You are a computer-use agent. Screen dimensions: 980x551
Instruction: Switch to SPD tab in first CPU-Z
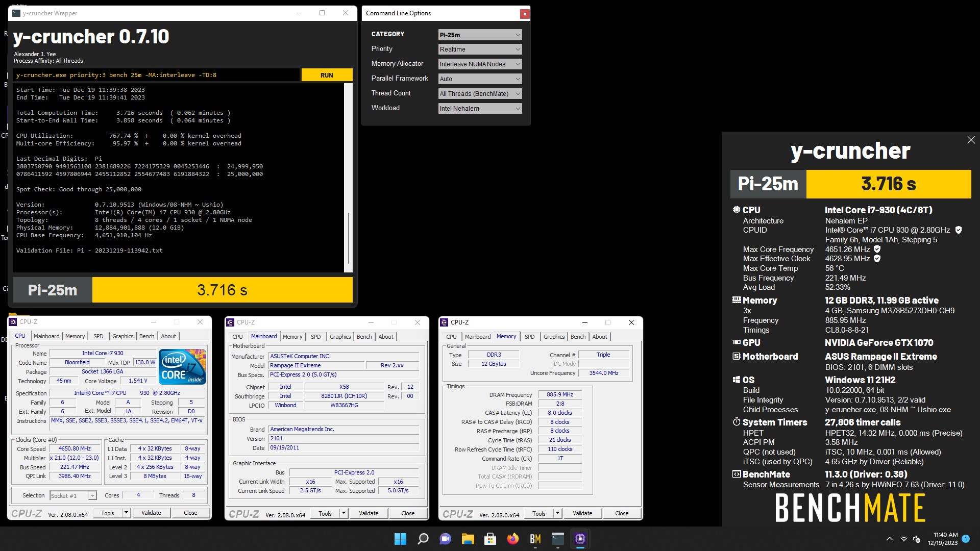coord(99,336)
